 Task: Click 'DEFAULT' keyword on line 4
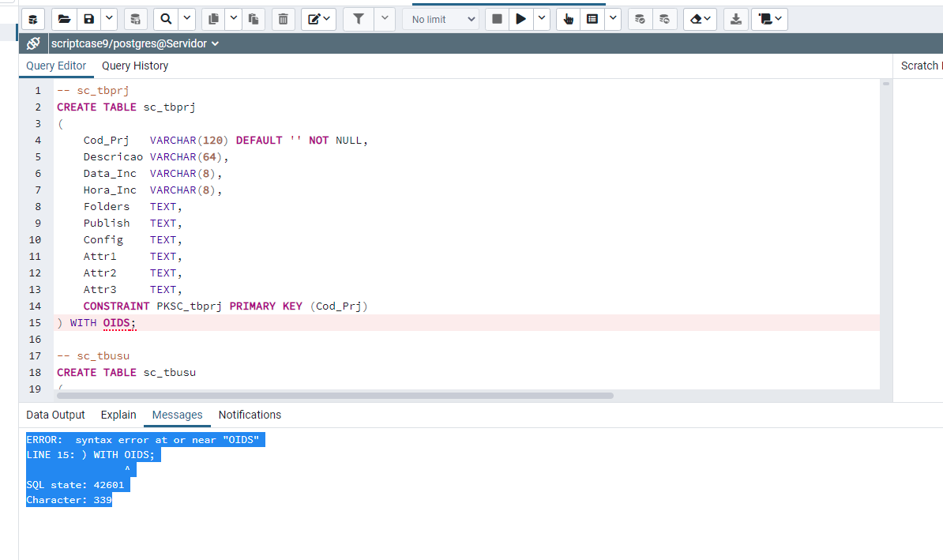click(x=259, y=140)
